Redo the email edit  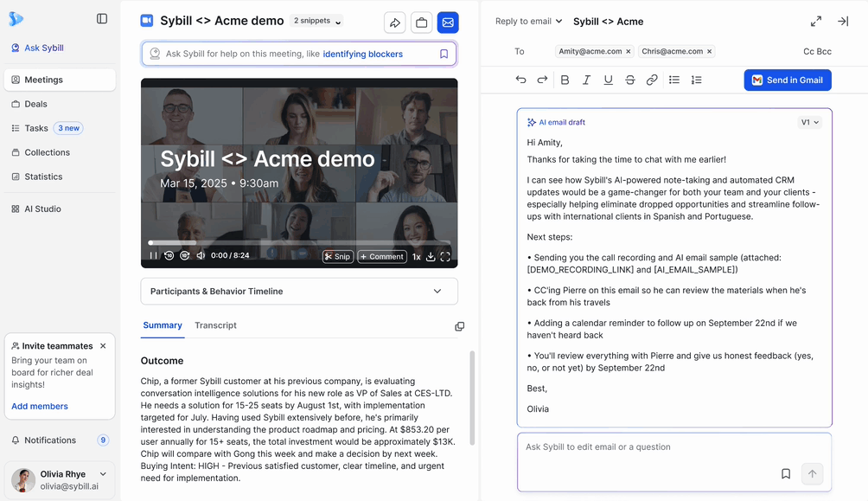(543, 80)
